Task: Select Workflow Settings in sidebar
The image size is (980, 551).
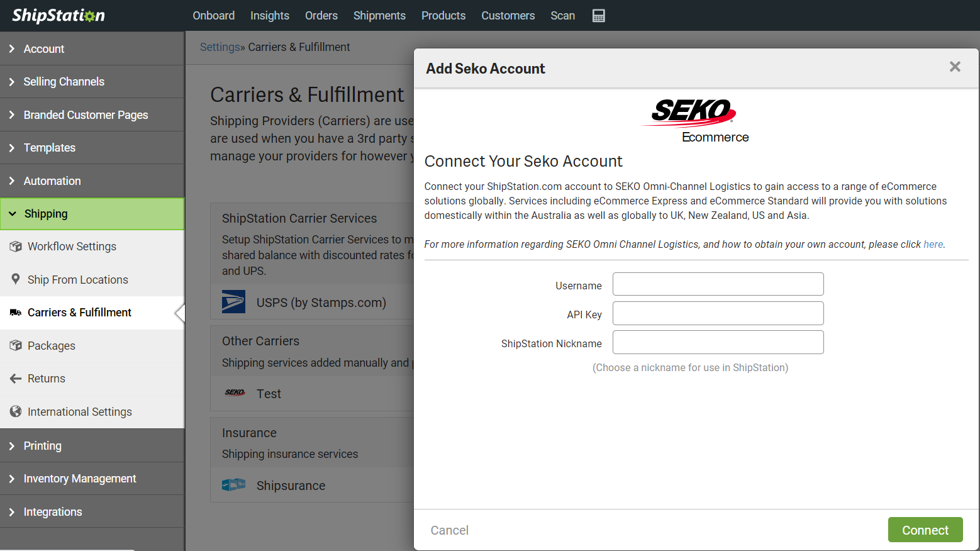Action: (x=92, y=247)
